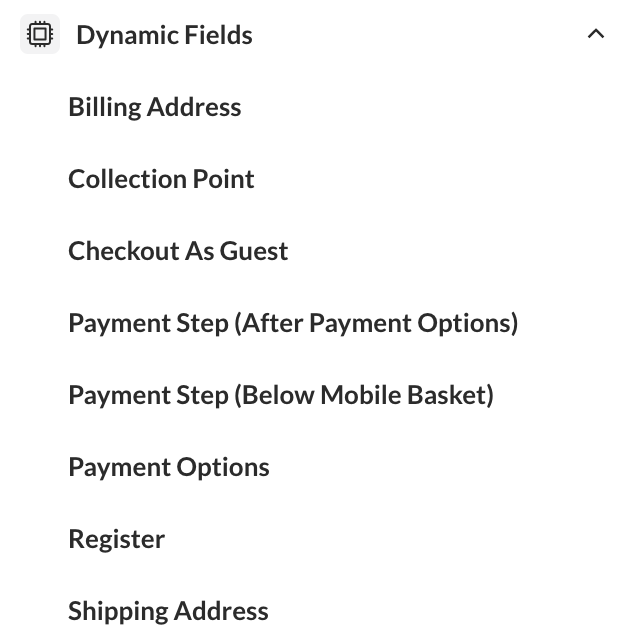Click Shipping Address under Dynamic Fields
This screenshot has width=634, height=640.
[168, 611]
